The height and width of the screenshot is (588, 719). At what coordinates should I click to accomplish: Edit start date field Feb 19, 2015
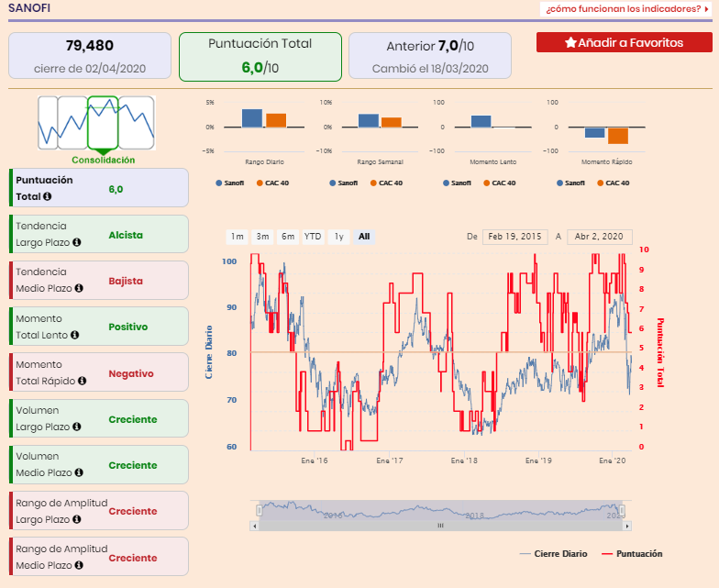click(x=515, y=237)
